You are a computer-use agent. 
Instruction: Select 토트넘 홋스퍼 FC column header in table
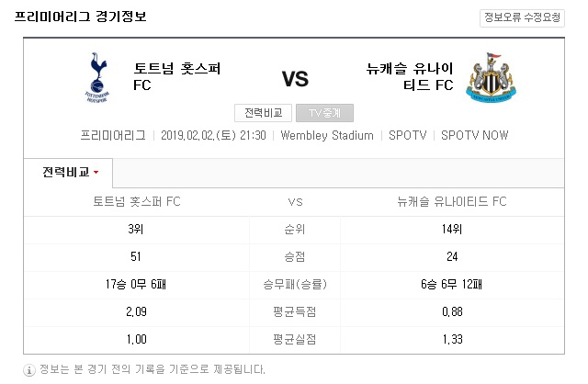click(137, 202)
